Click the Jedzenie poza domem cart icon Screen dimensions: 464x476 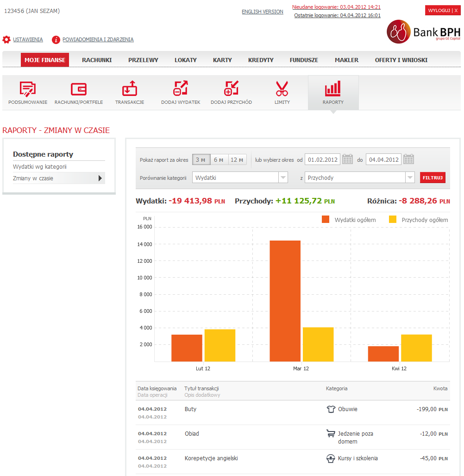click(331, 433)
